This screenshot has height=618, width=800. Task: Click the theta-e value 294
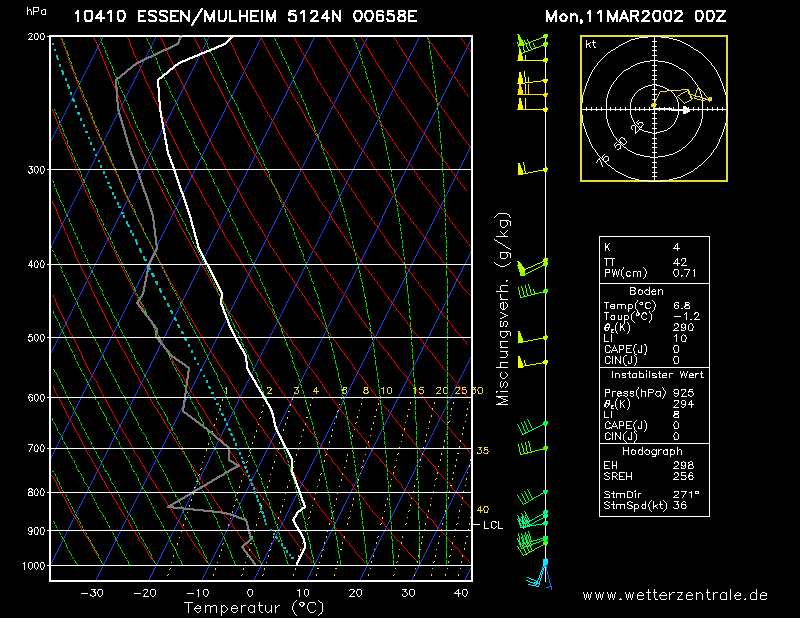tap(683, 404)
